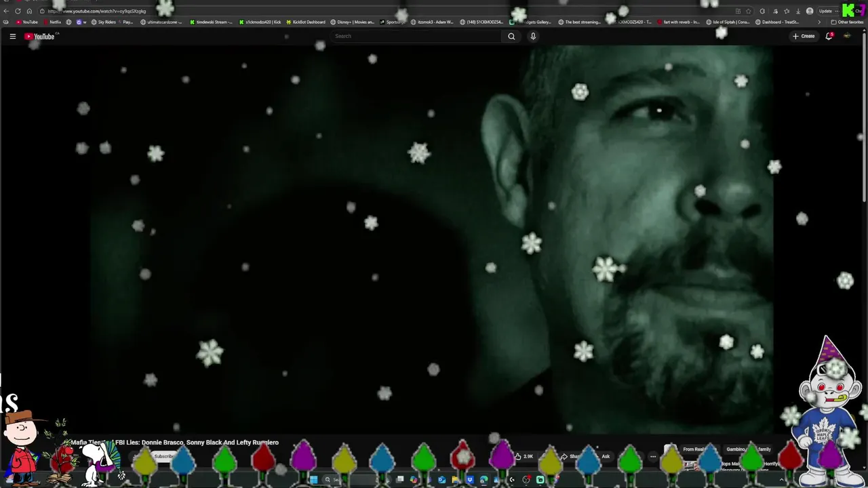
Task: Open Dropbox from the taskbar
Action: (470, 480)
